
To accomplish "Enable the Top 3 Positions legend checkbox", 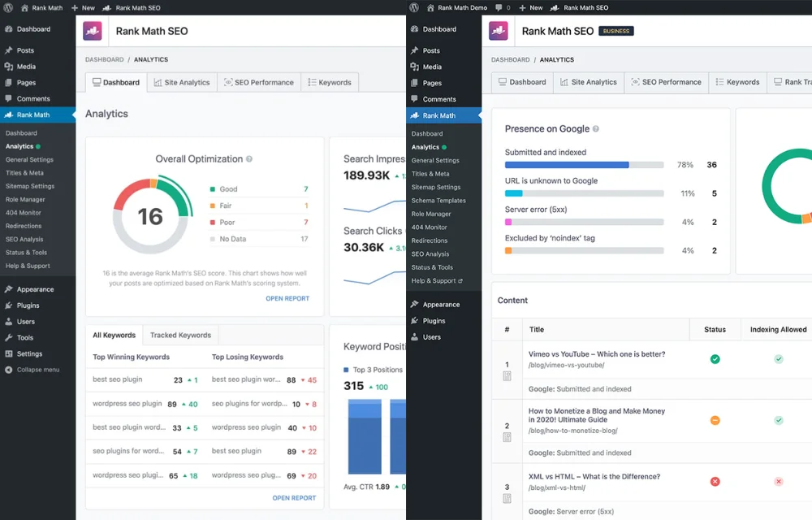I will tap(345, 368).
